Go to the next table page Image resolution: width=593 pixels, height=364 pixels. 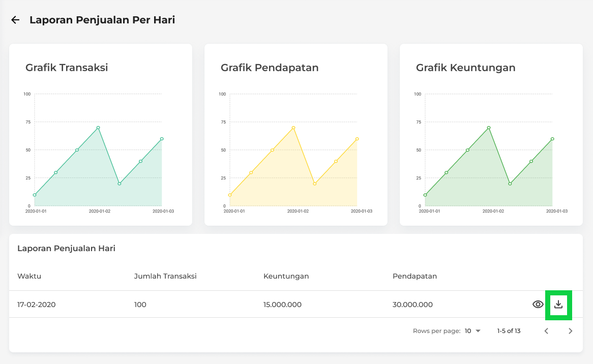(x=570, y=331)
